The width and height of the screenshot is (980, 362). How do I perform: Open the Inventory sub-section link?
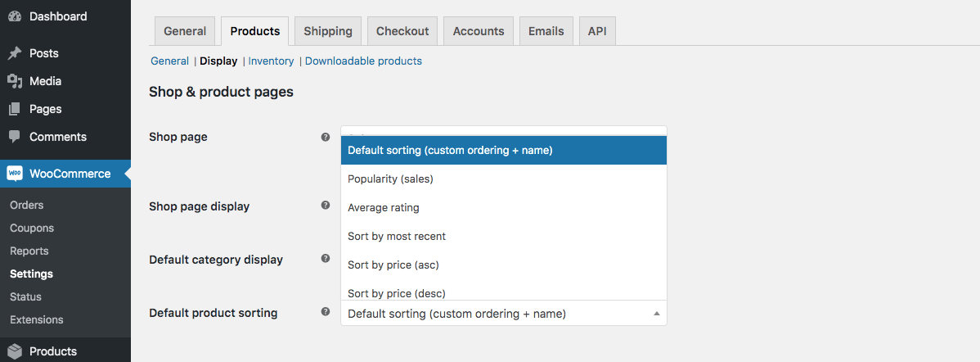[272, 61]
